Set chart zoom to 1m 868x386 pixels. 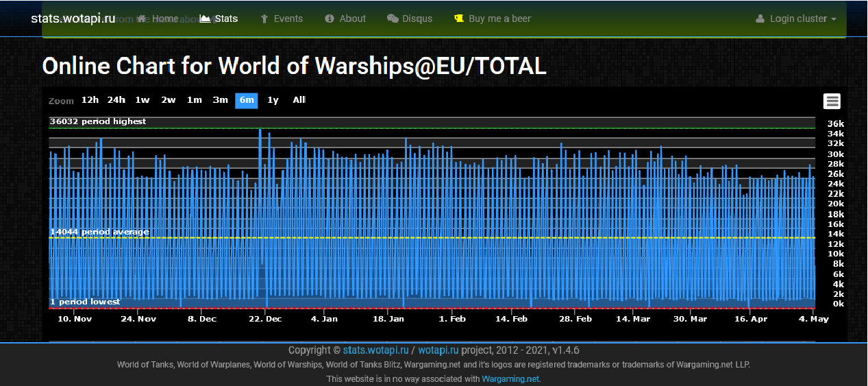[x=195, y=100]
